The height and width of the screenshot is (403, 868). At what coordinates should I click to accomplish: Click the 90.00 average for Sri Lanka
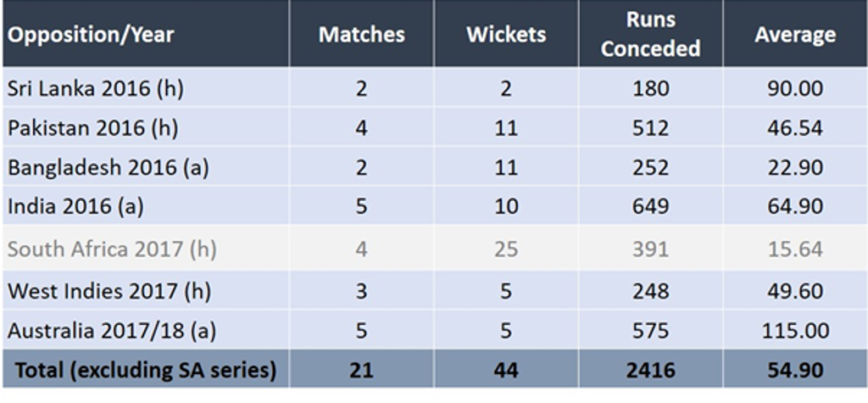pos(795,89)
